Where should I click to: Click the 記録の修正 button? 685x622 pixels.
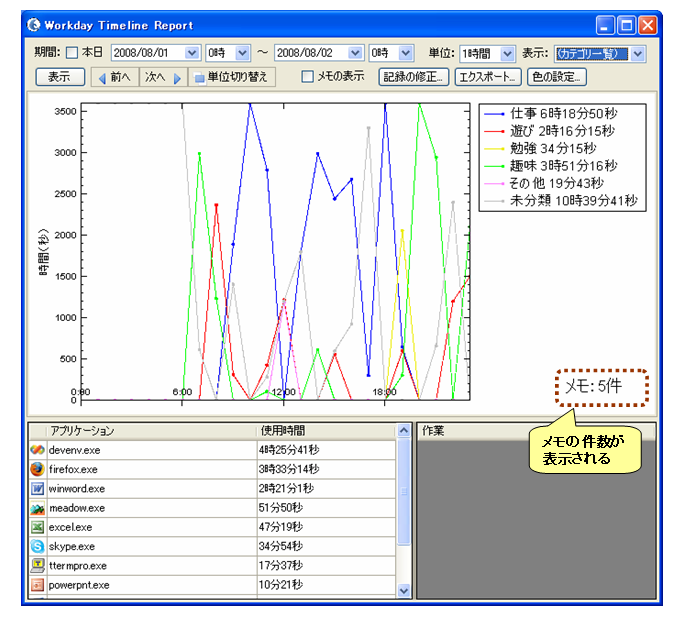(x=414, y=77)
